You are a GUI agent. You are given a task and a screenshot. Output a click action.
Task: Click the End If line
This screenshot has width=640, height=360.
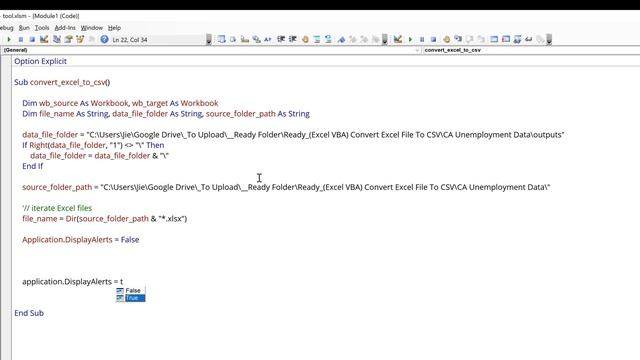coord(33,166)
